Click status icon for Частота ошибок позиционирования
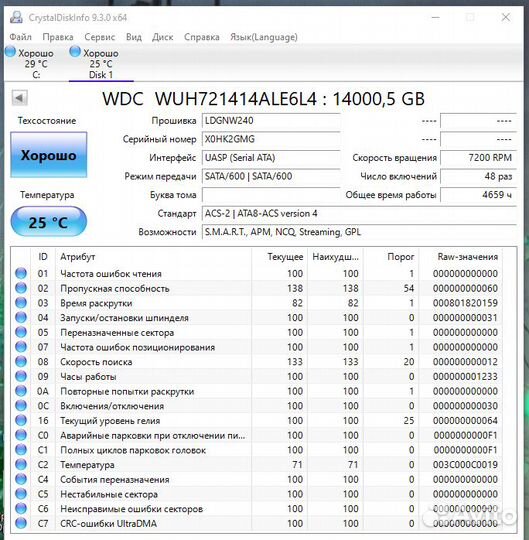529x540 pixels. coord(21,347)
